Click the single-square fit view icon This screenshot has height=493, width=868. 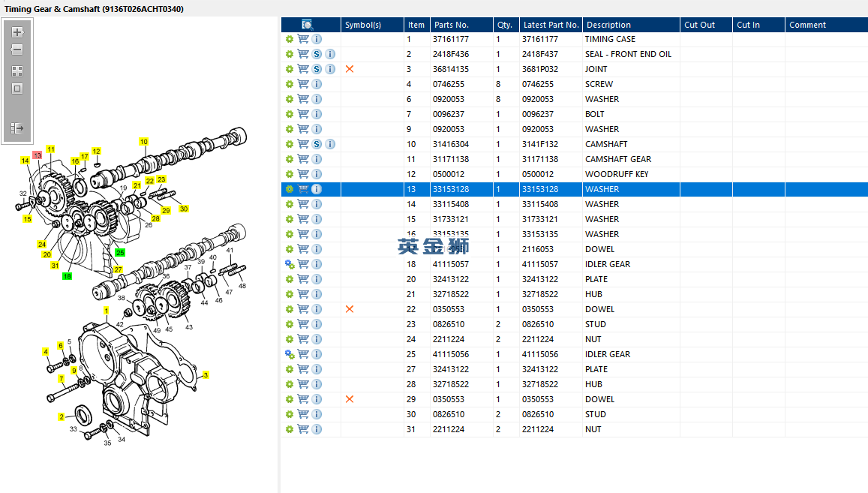[x=17, y=89]
